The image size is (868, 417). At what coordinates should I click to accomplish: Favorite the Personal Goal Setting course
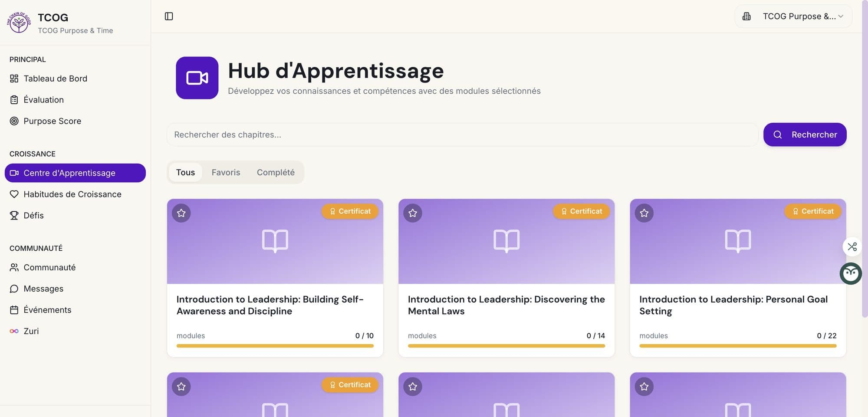(x=644, y=213)
